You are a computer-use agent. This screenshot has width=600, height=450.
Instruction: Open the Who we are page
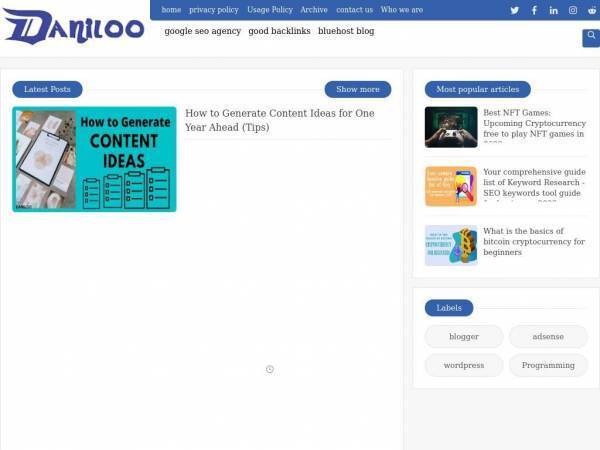(x=402, y=10)
